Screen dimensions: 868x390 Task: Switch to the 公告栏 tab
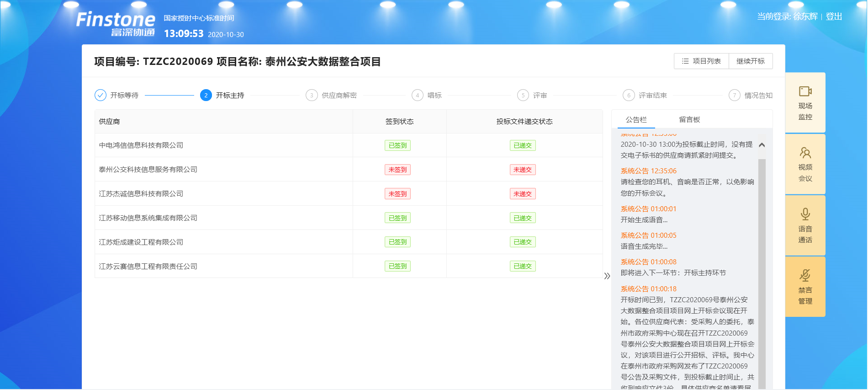636,120
